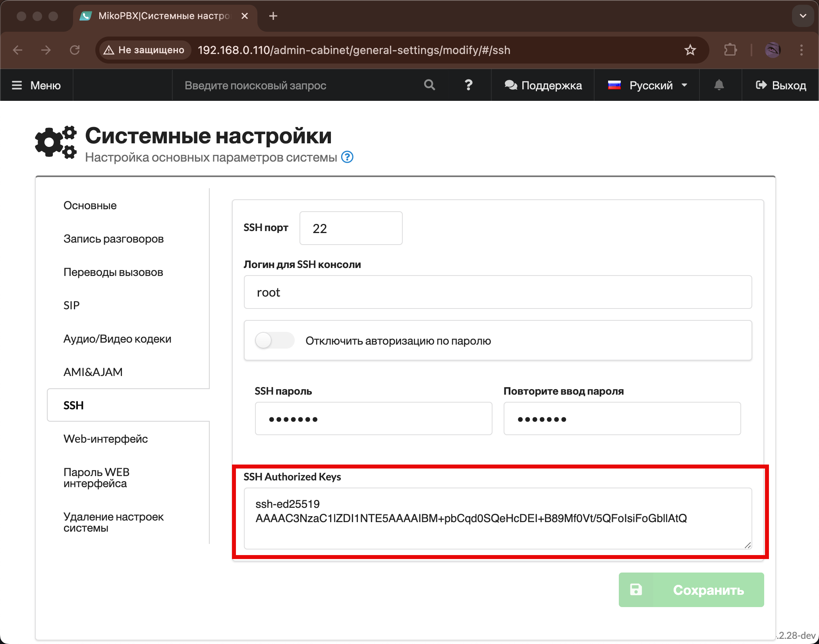Reload the page with refresh icon

(75, 50)
